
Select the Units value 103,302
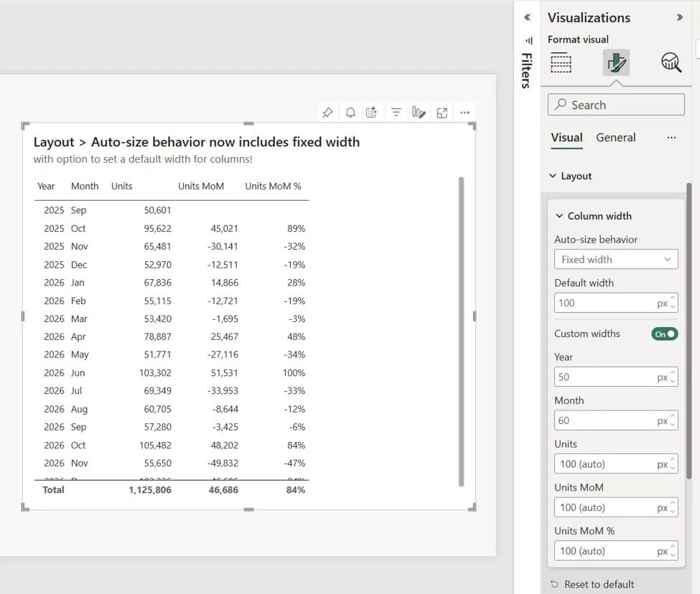155,373
